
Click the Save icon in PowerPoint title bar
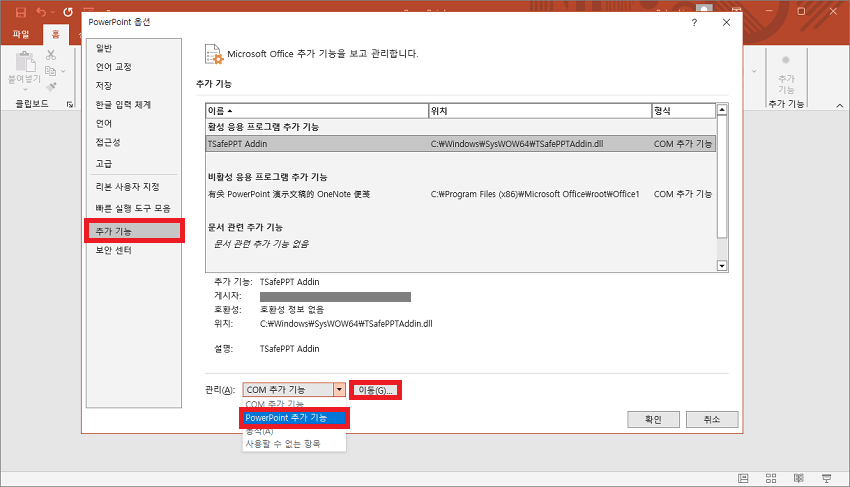pyautogui.click(x=21, y=12)
